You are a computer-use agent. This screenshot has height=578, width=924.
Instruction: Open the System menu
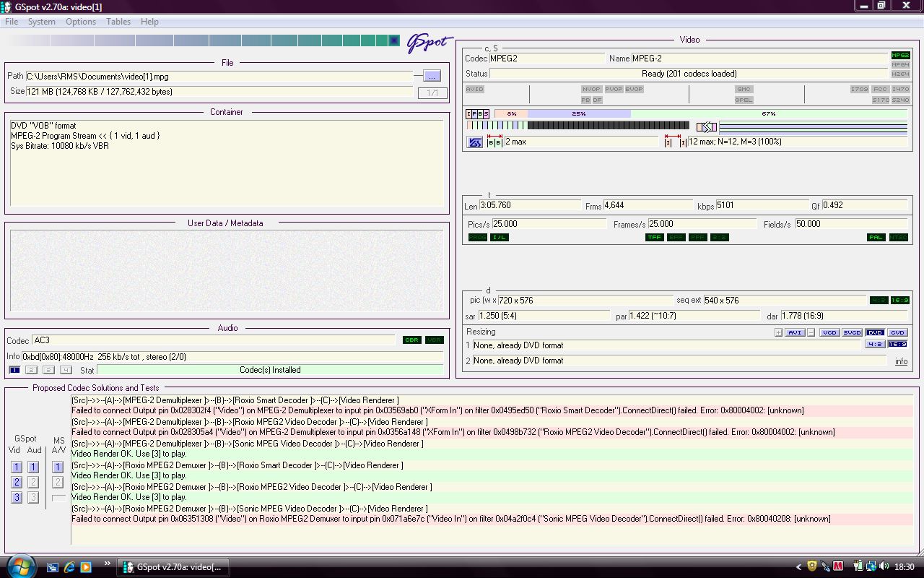pyautogui.click(x=42, y=22)
